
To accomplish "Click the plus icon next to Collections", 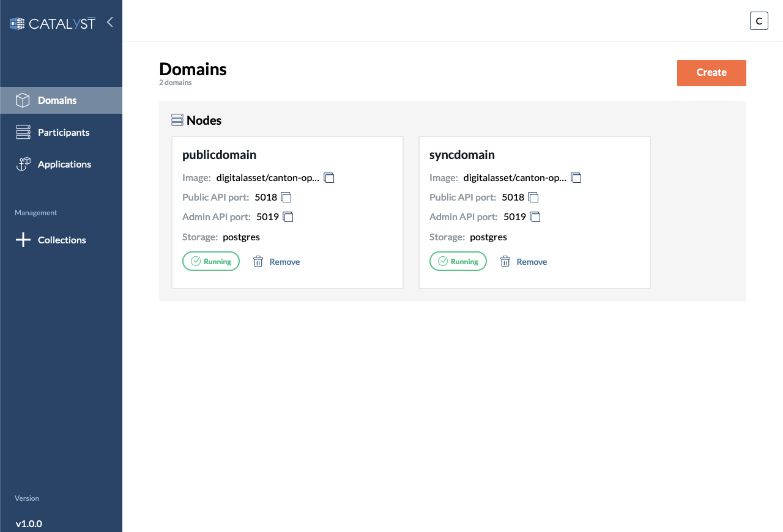I will [23, 240].
